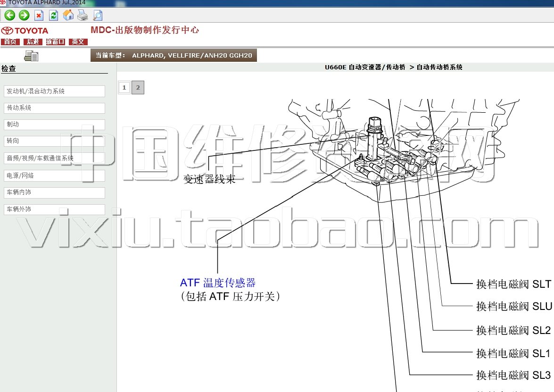
Task: Click the 换档电磁阀 SL1 label
Action: tap(513, 353)
